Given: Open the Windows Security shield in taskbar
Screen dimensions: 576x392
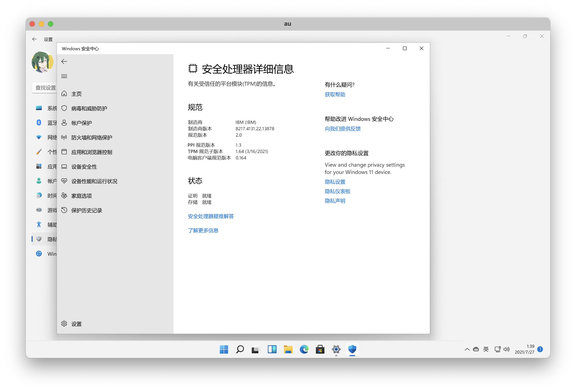Looking at the screenshot, I should point(352,349).
